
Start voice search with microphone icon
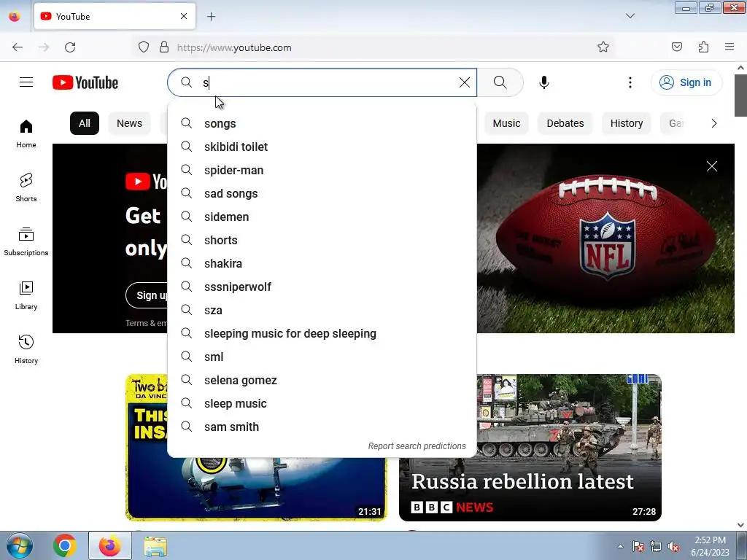coord(544,82)
